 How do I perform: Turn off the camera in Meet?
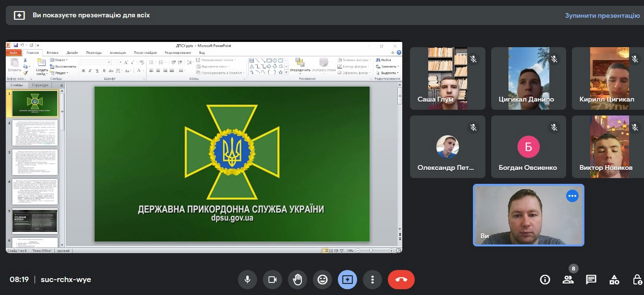click(272, 279)
